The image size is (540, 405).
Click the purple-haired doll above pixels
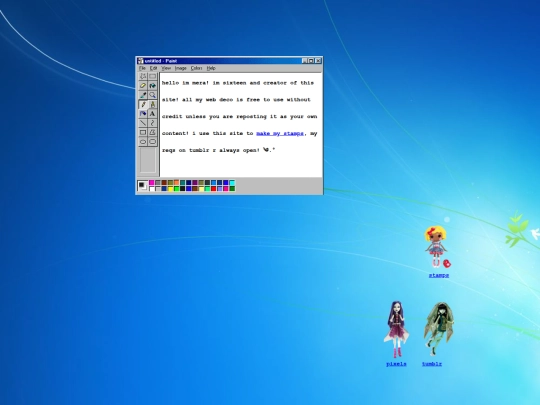pyautogui.click(x=396, y=329)
